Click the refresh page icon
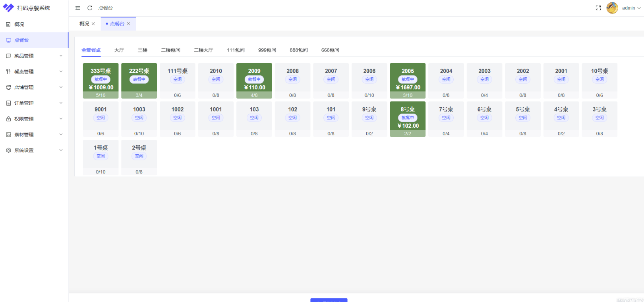 pos(90,8)
